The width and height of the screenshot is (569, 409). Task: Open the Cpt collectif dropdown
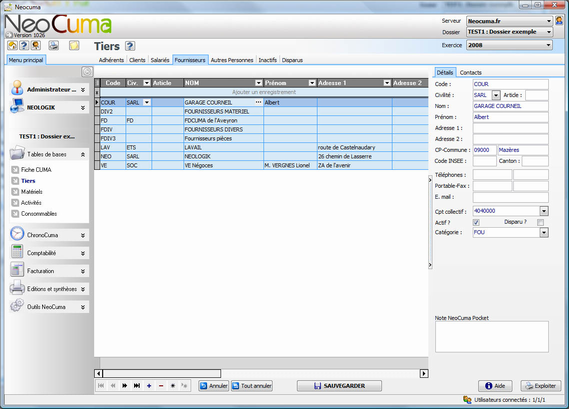pos(544,211)
